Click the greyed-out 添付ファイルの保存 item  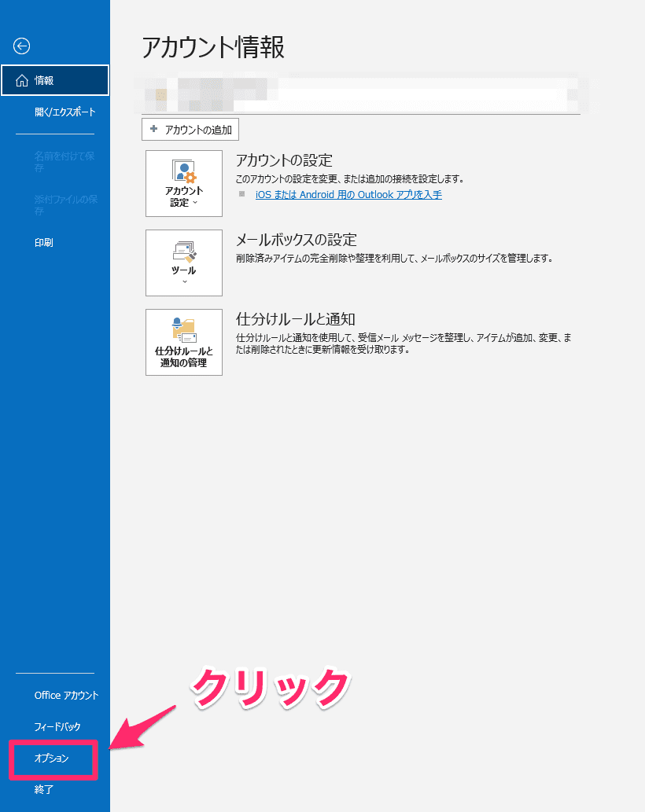66,205
